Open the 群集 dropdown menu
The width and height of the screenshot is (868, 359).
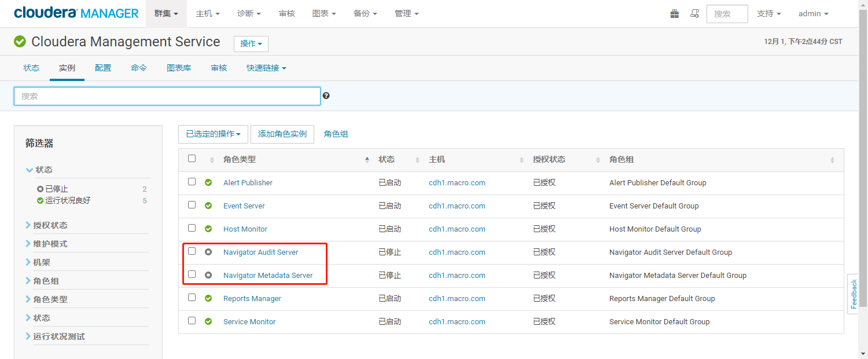tap(166, 13)
